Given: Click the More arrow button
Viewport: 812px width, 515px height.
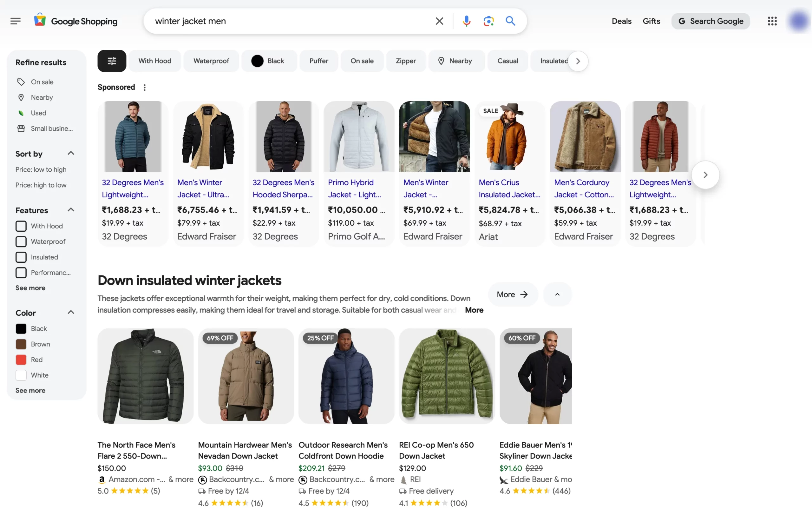Looking at the screenshot, I should click(x=513, y=294).
